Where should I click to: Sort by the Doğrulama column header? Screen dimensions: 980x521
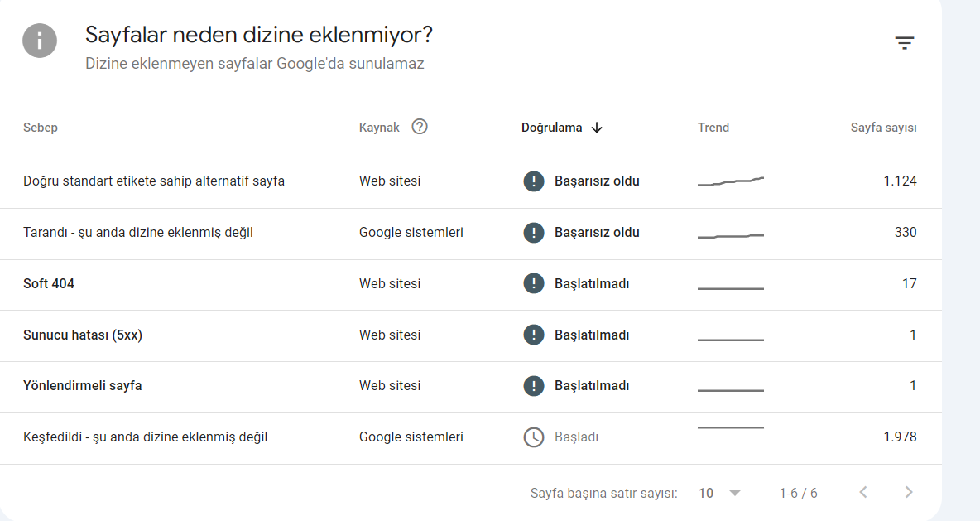[x=551, y=128]
